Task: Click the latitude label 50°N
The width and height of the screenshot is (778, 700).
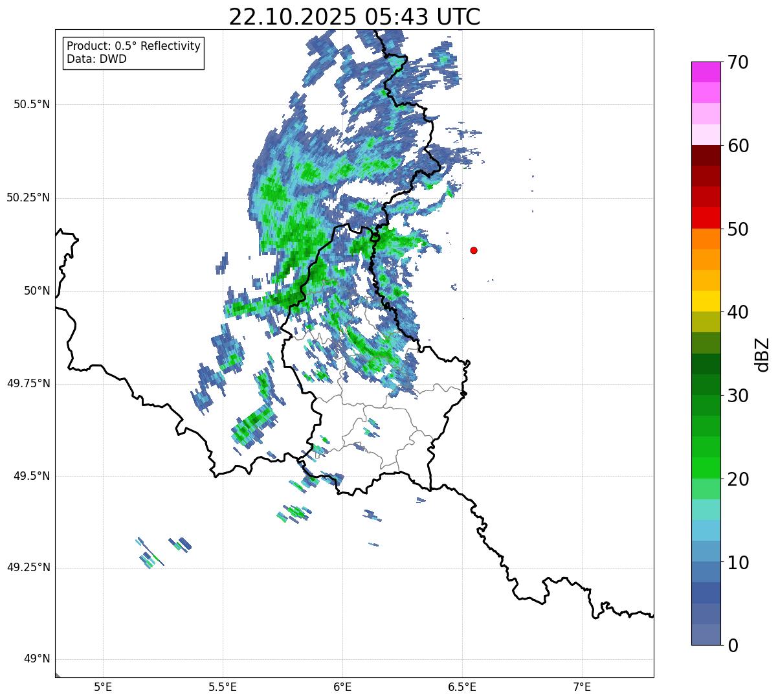Action: [x=37, y=291]
